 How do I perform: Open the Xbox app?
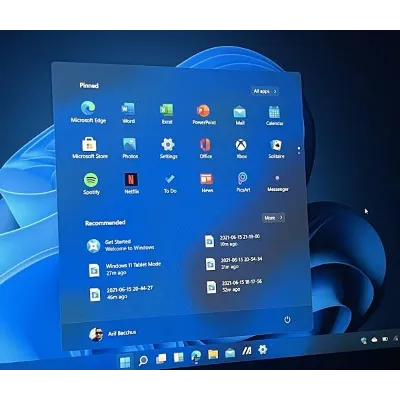pos(241,148)
